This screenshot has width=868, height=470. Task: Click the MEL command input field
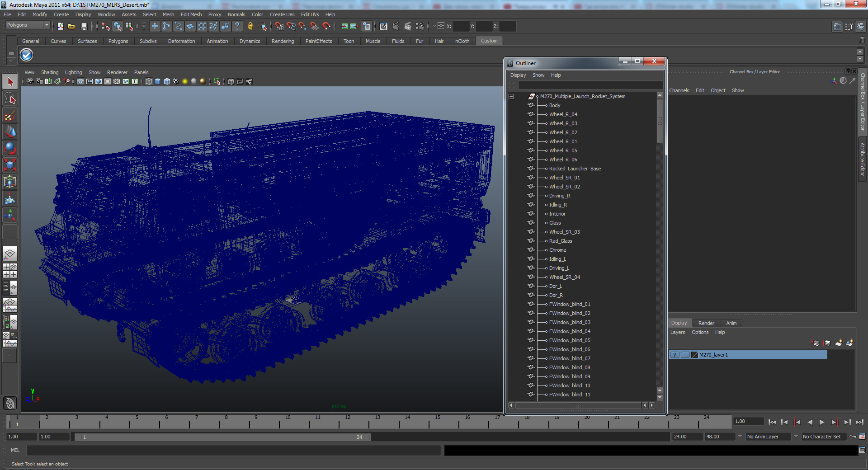pos(234,450)
